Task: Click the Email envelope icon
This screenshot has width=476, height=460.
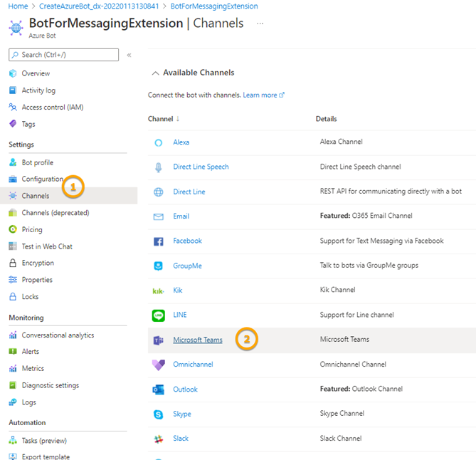Action: [x=159, y=216]
